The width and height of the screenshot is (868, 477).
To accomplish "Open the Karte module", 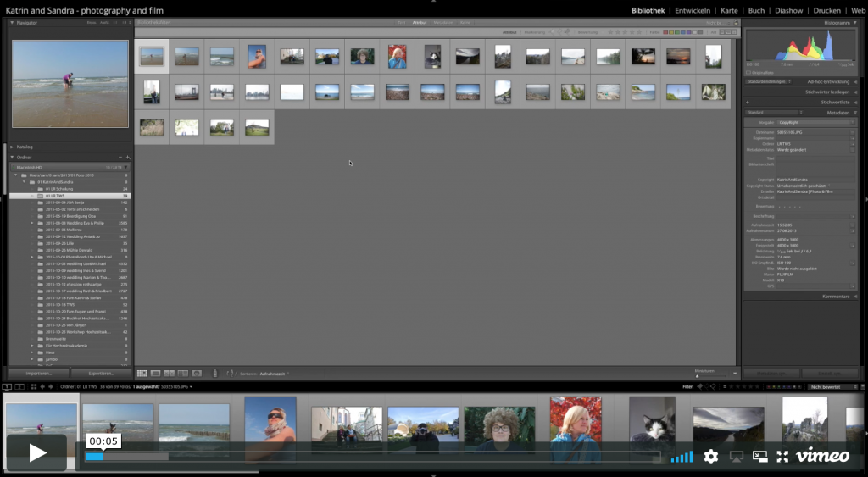I will tap(729, 10).
